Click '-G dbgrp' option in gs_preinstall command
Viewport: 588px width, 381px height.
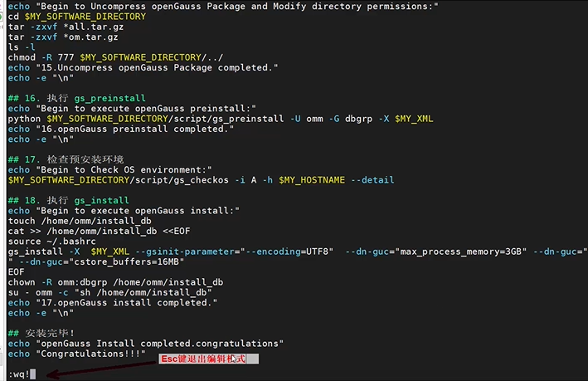point(351,119)
